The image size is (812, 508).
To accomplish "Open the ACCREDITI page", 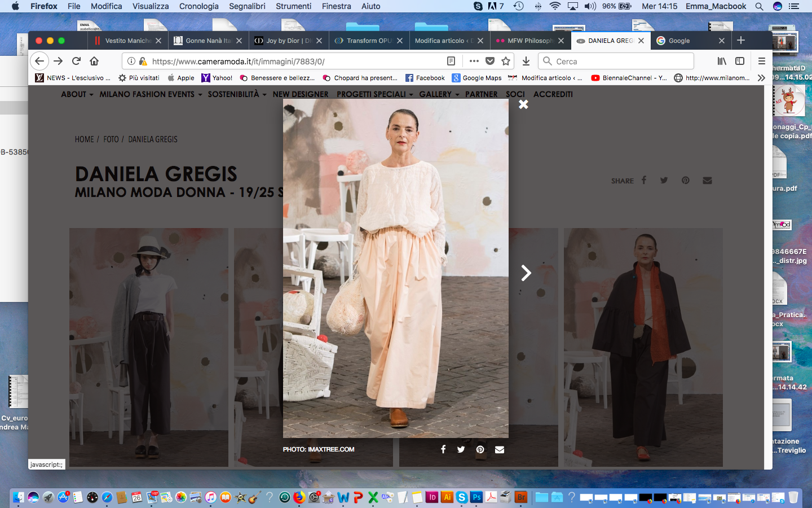I will click(553, 94).
